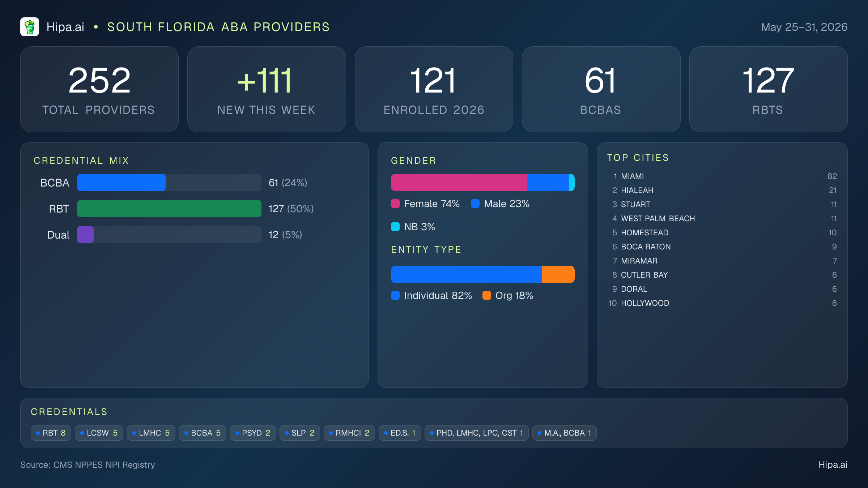Image resolution: width=868 pixels, height=488 pixels.
Task: Select the Stuart row in Top Cities
Action: [x=722, y=204]
